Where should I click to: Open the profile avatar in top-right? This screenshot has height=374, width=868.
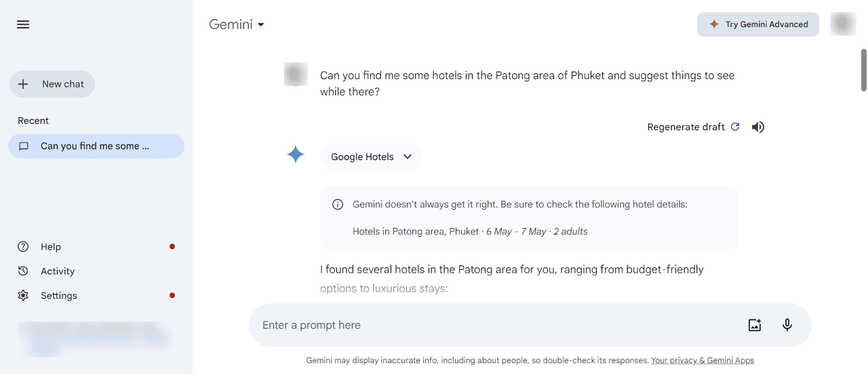pyautogui.click(x=843, y=24)
